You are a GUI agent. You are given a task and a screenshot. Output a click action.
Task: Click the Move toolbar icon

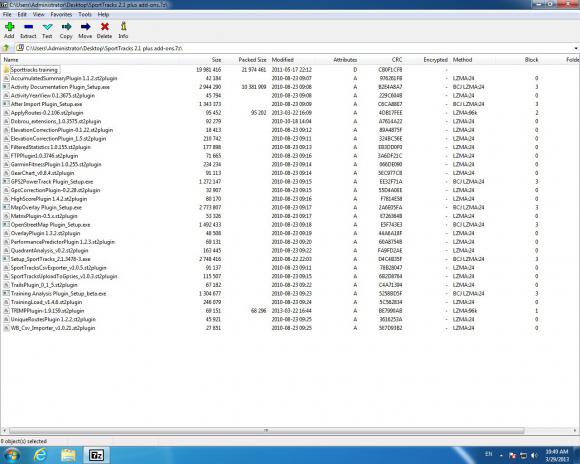point(85,27)
